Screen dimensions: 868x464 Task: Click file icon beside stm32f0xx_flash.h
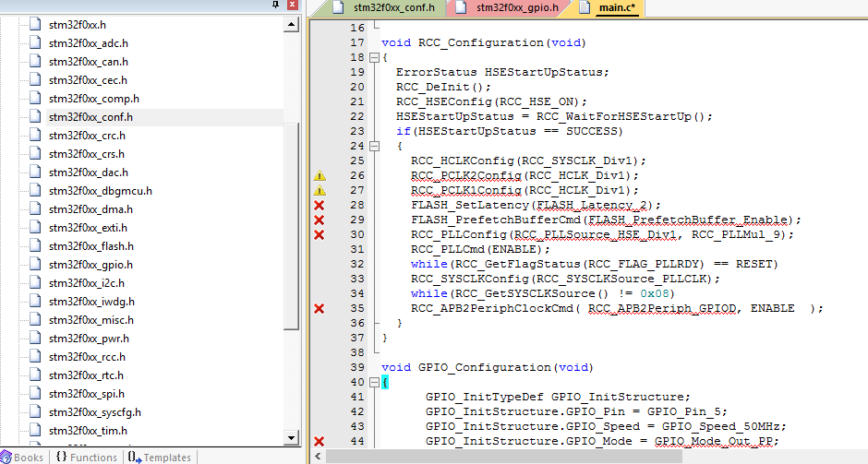35,245
